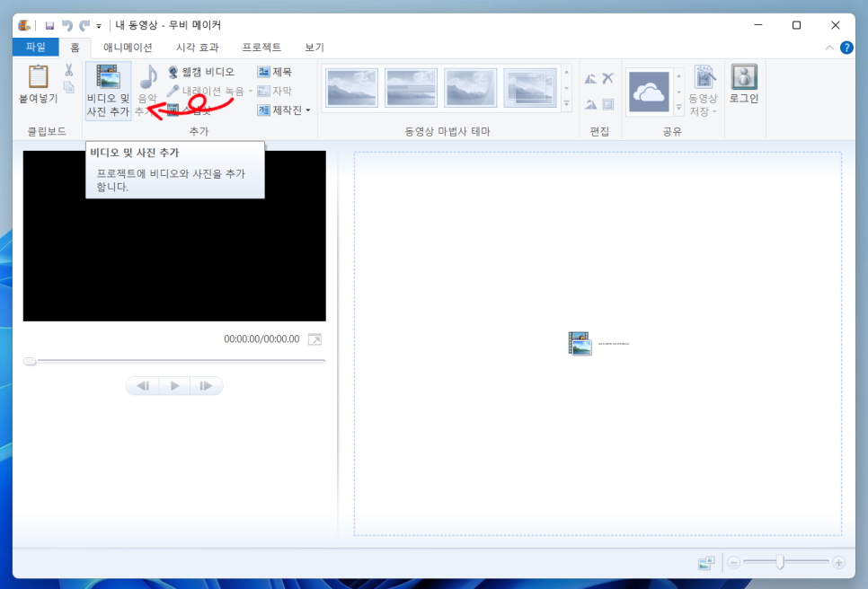The height and width of the screenshot is (589, 868).
Task: Click the Save icon in quick access toolbar
Action: (x=49, y=25)
